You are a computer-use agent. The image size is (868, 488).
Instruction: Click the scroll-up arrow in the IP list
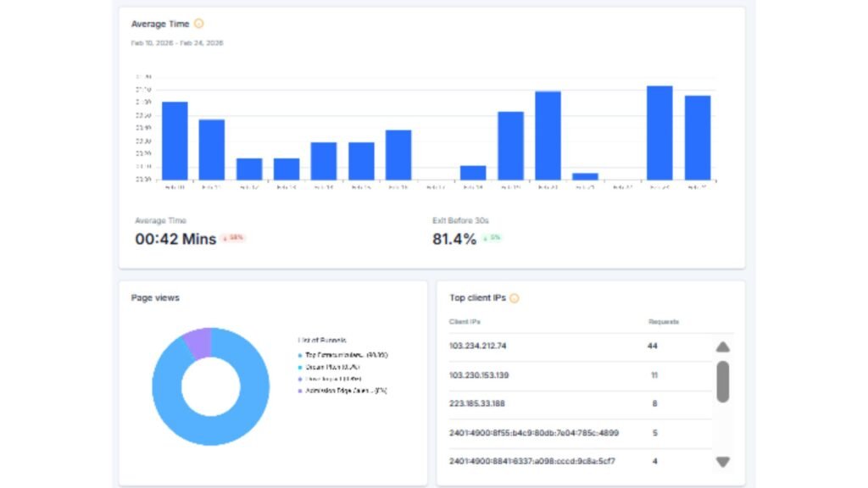722,346
